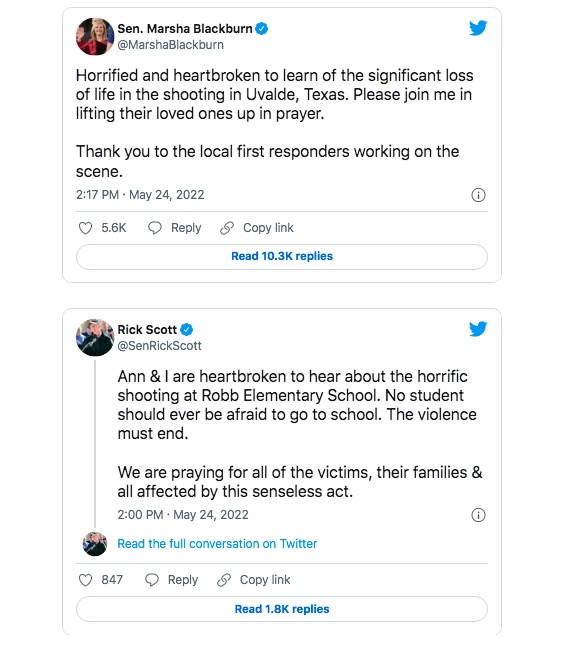The image size is (578, 652).
Task: Open Read 1.8K replies button
Action: click(x=282, y=609)
